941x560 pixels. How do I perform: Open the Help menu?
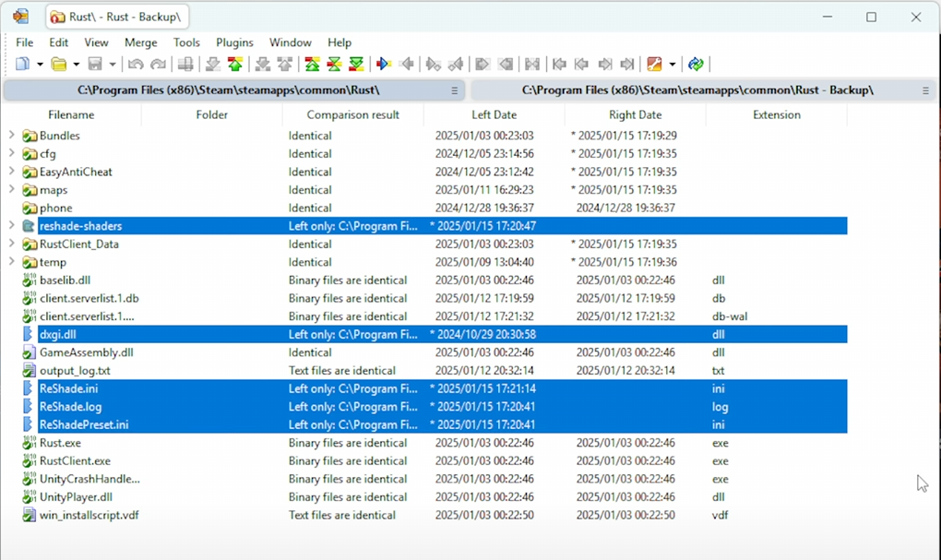point(339,42)
